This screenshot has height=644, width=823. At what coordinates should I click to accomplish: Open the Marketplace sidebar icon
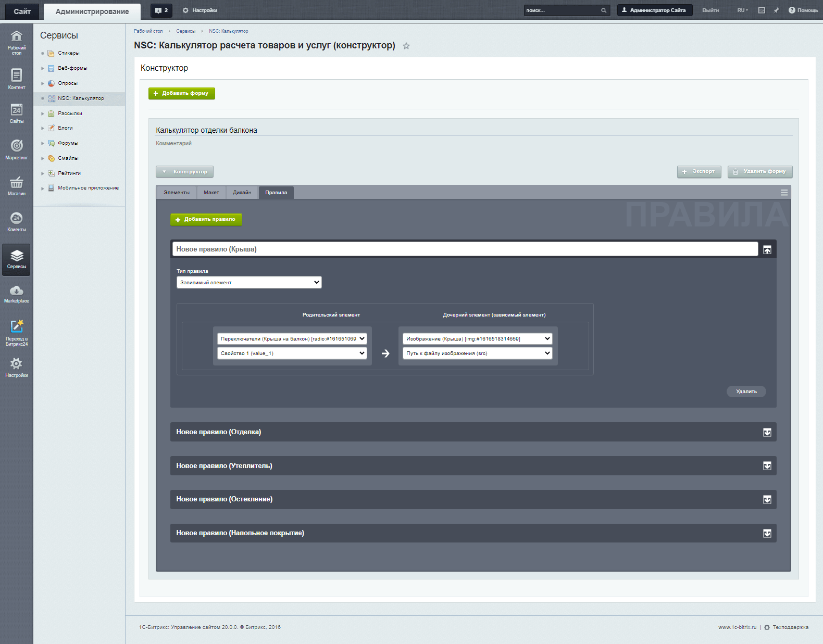click(x=17, y=292)
